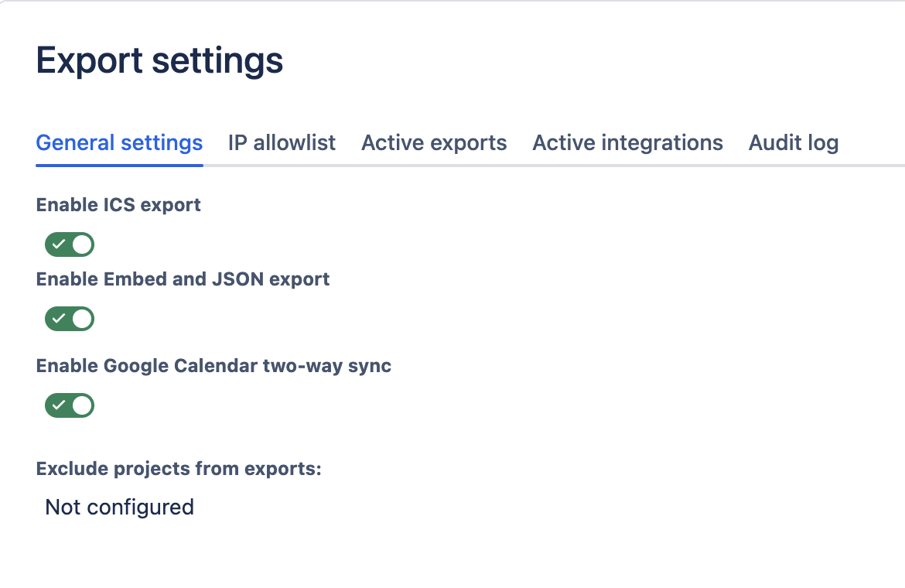The height and width of the screenshot is (588, 905).
Task: Click the checkmark icon in ICS export switch
Action: coord(59,245)
